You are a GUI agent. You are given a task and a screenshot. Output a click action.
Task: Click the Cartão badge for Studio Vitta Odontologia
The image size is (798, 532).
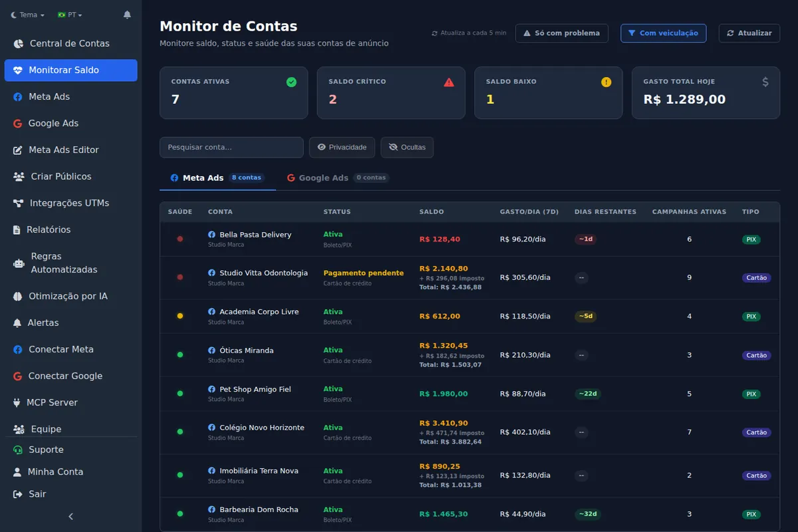[x=757, y=278]
